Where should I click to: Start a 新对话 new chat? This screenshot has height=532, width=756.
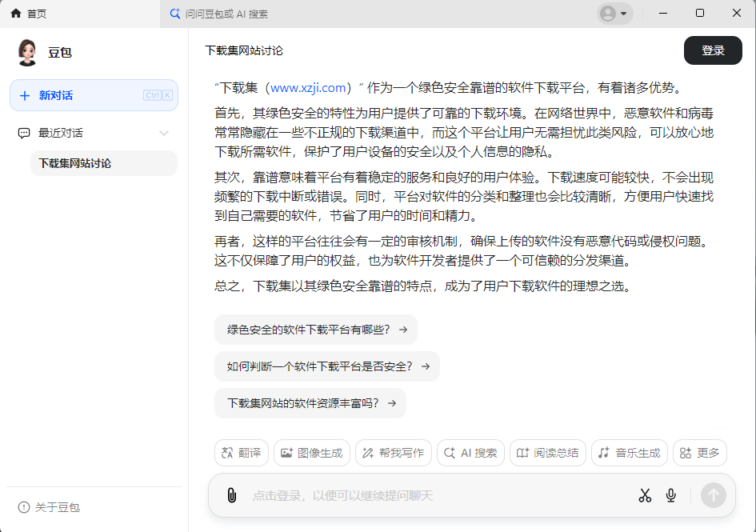(x=94, y=95)
